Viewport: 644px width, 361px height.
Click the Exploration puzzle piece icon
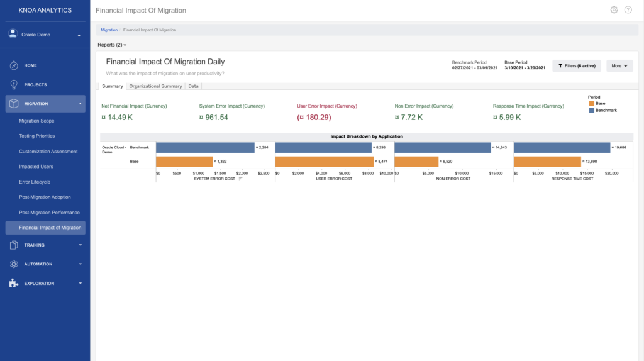[x=14, y=283]
